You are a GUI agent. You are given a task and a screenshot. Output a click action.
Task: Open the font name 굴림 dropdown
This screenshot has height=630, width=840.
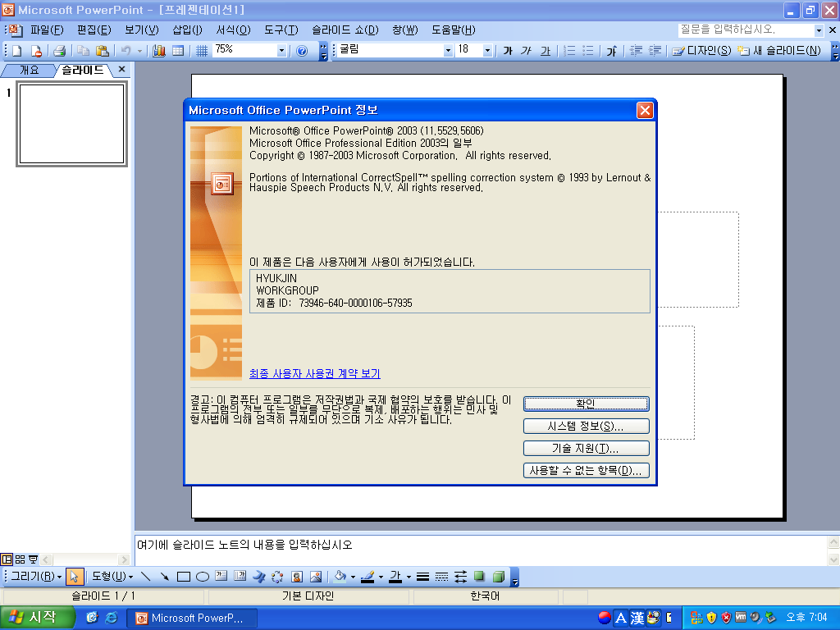(449, 51)
